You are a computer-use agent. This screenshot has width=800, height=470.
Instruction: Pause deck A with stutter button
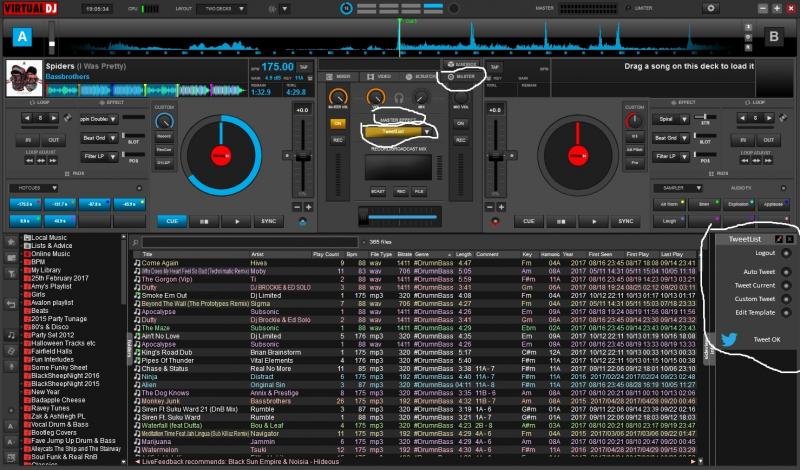pyautogui.click(x=204, y=221)
